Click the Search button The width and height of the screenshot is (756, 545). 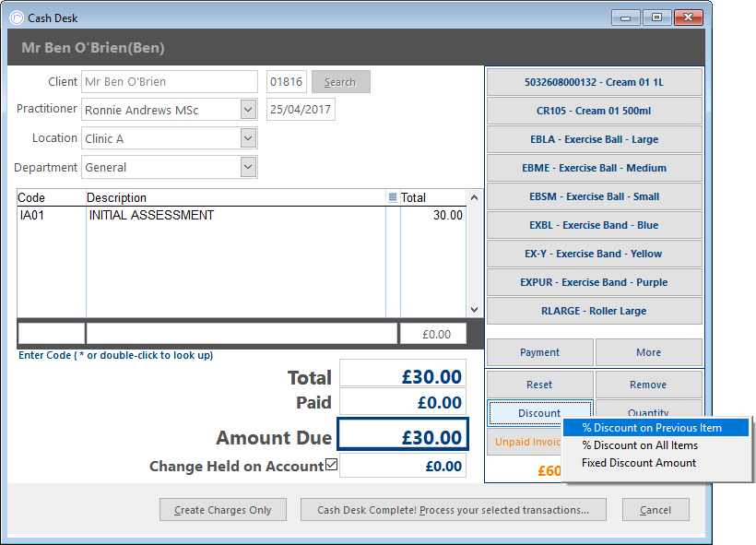(x=341, y=82)
